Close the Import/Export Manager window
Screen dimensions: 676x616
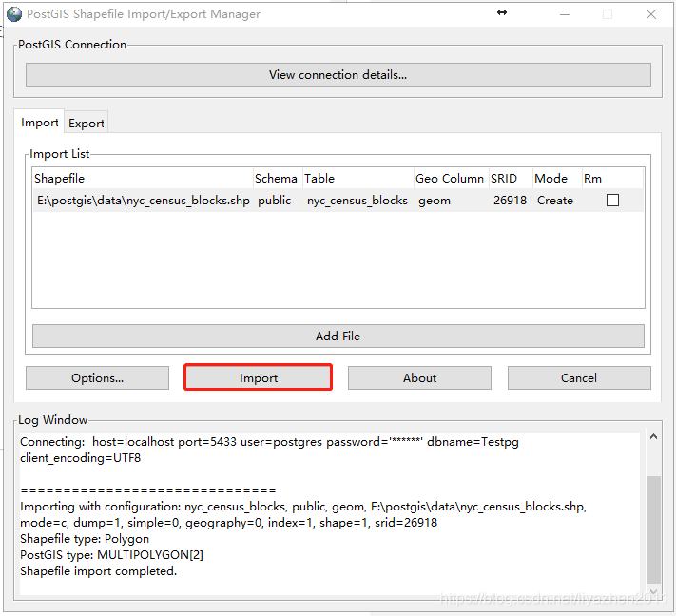[x=651, y=14]
